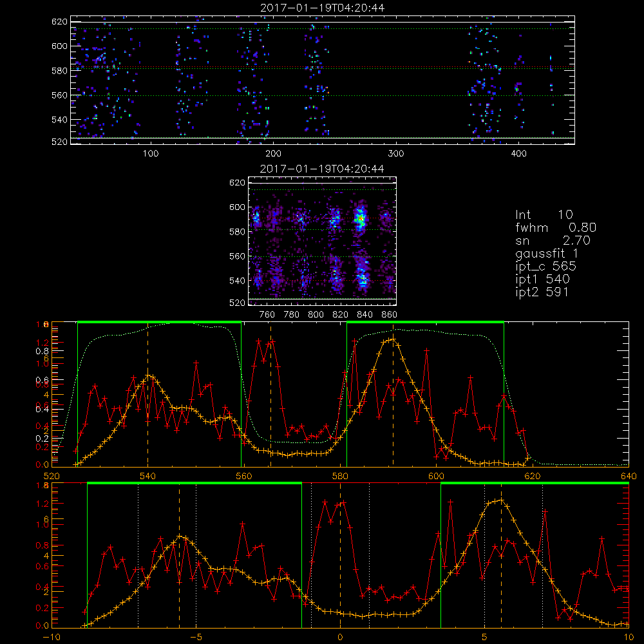Click the middle image title '2017-01-19T04:20:44'

[x=323, y=169]
